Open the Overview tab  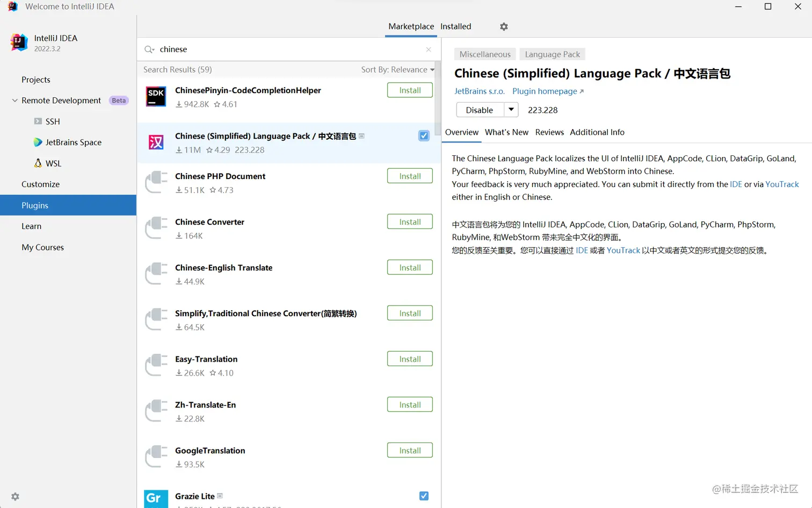tap(461, 132)
